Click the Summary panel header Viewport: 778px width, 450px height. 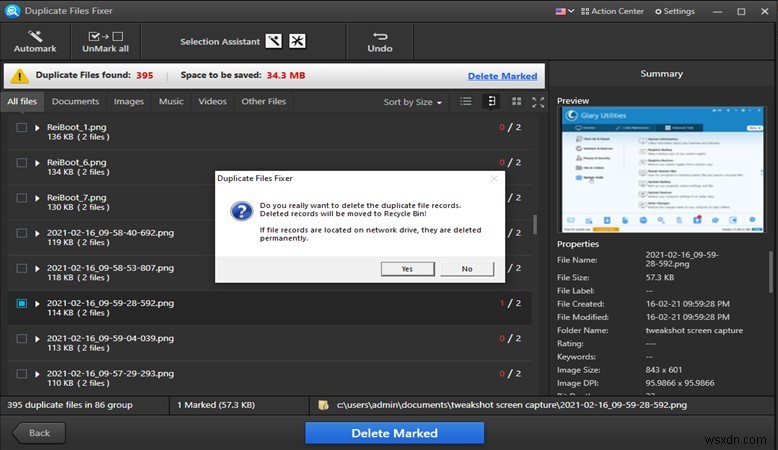pos(661,74)
